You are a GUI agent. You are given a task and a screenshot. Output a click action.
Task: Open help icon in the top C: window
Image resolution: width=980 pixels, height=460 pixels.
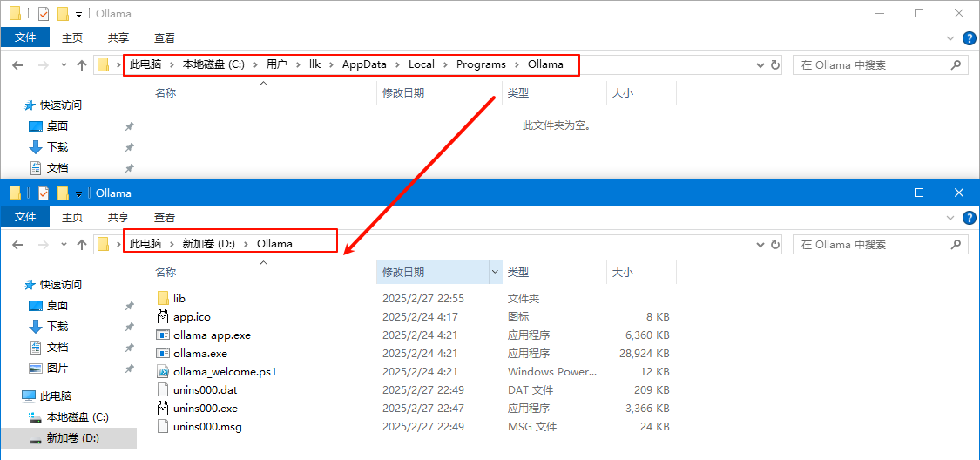[968, 38]
